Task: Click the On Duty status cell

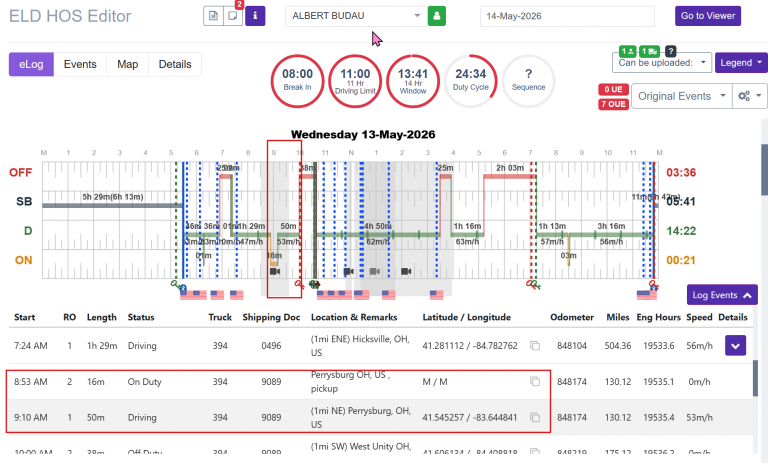Action: pyautogui.click(x=144, y=382)
